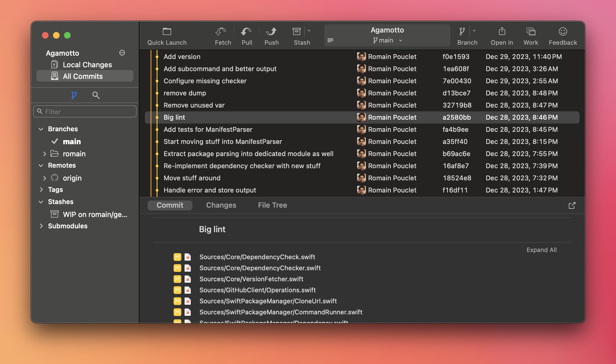The image size is (616, 364).
Task: Expand the romain branch folder
Action: pos(44,154)
